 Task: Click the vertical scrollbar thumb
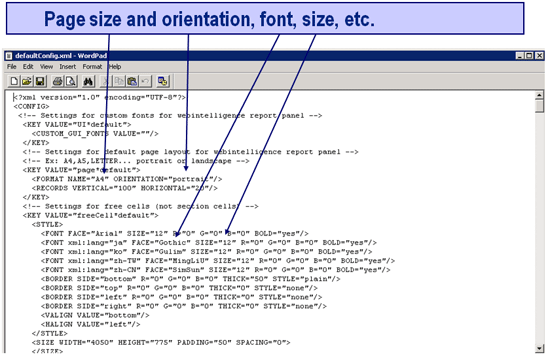click(539, 107)
